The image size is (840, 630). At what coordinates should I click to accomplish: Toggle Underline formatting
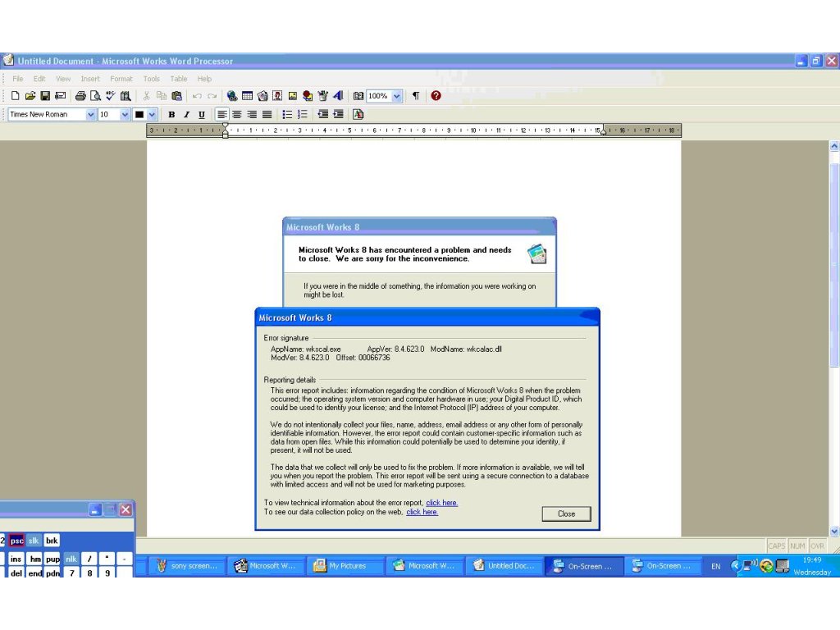click(x=202, y=114)
